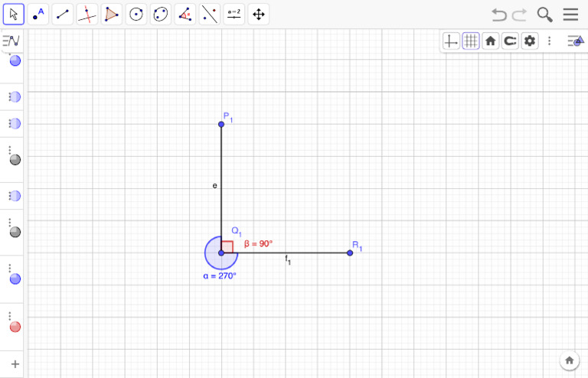Viewport: 588px width, 378px height.
Task: Select the red right-angle marker square
Action: pyautogui.click(x=227, y=247)
